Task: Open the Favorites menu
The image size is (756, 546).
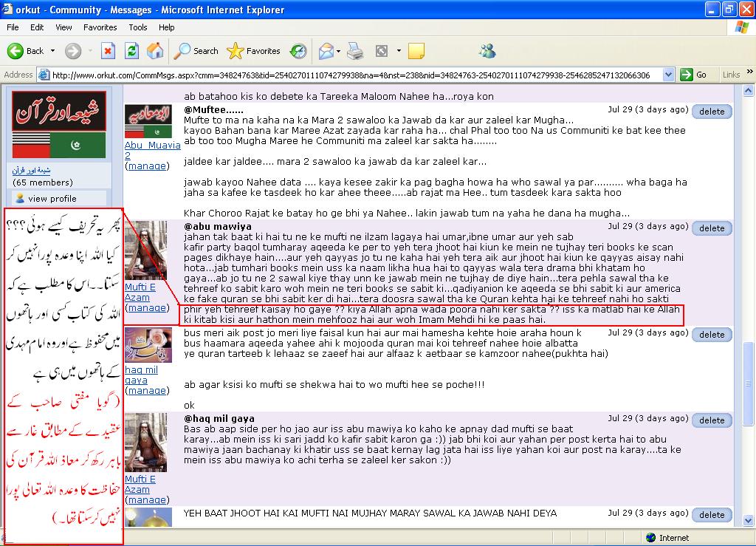Action: click(100, 27)
